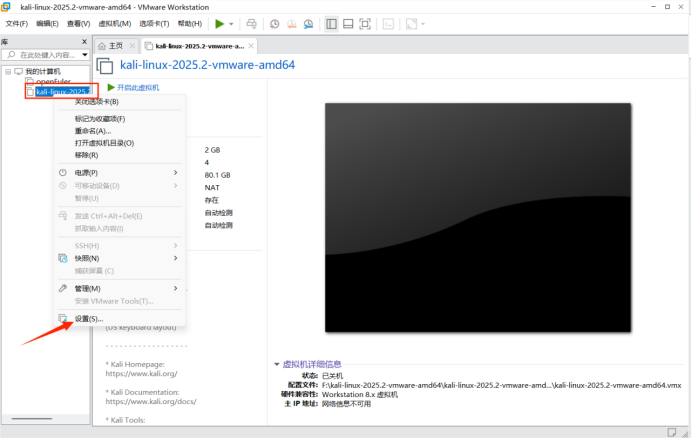Click the green power-on toolbar button
691x438 pixels.
pyautogui.click(x=219, y=24)
